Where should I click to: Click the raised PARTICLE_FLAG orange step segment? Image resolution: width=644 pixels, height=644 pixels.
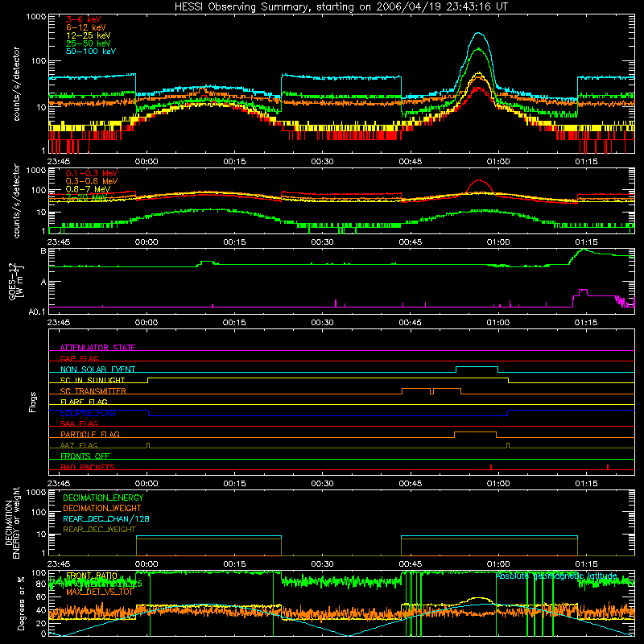[x=475, y=432]
